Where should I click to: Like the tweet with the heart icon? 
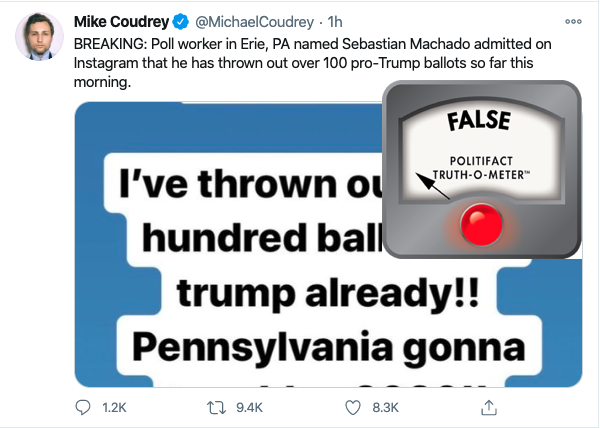tap(353, 408)
